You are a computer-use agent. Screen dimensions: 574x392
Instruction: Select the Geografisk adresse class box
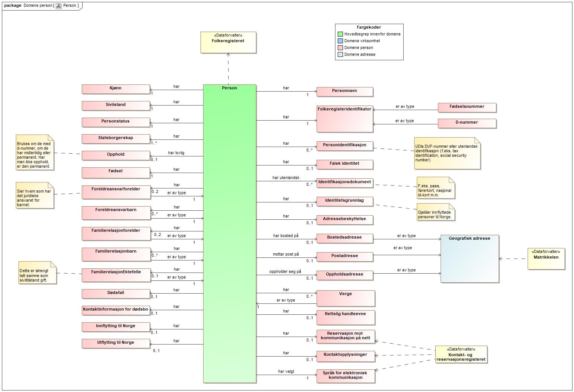tap(469, 259)
